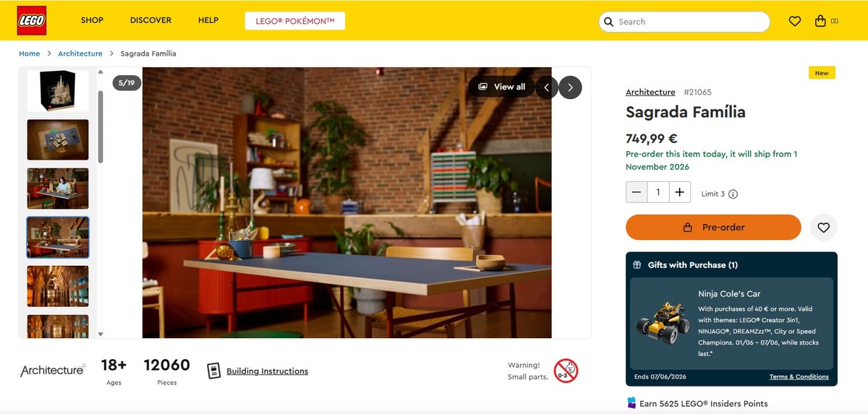Click the 0-3 small parts warning icon
The width and height of the screenshot is (868, 414).
tap(566, 371)
